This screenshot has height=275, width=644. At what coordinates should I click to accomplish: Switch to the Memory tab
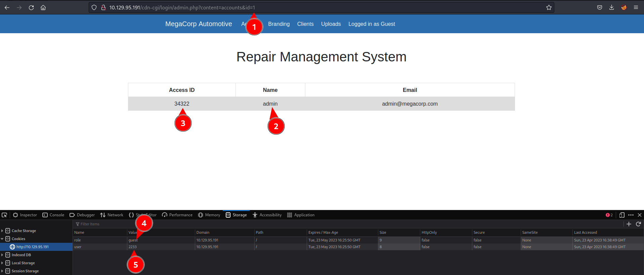click(209, 215)
